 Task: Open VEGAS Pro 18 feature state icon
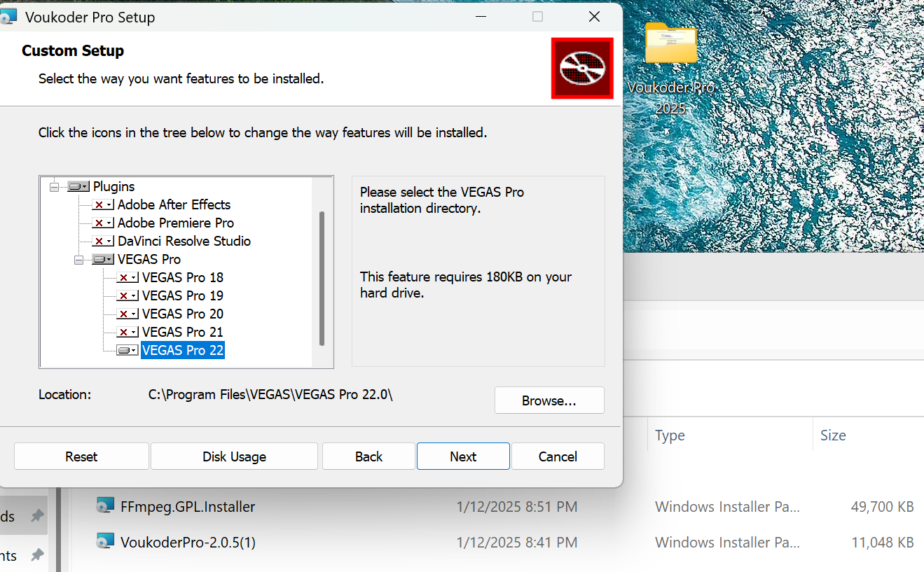tap(127, 278)
